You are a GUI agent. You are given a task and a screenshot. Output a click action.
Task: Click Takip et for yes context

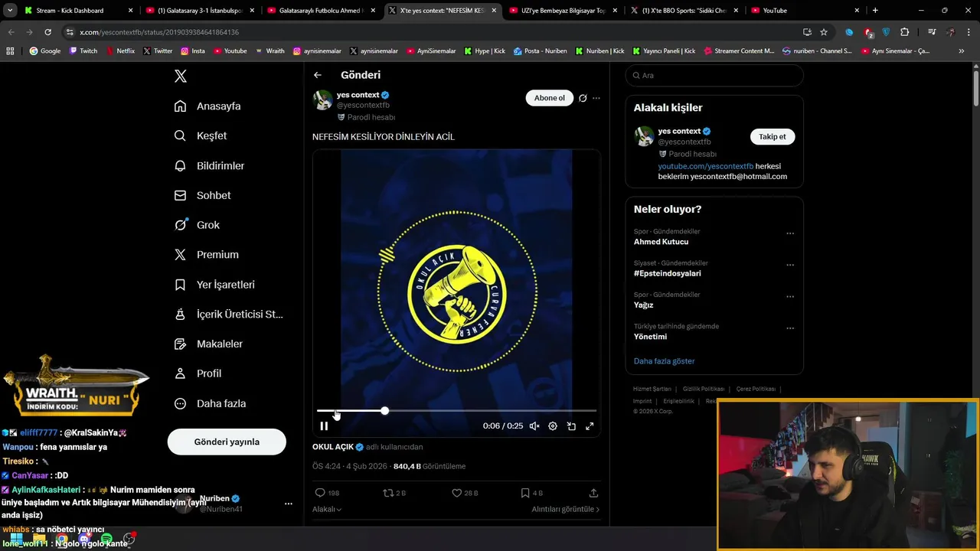tap(773, 136)
